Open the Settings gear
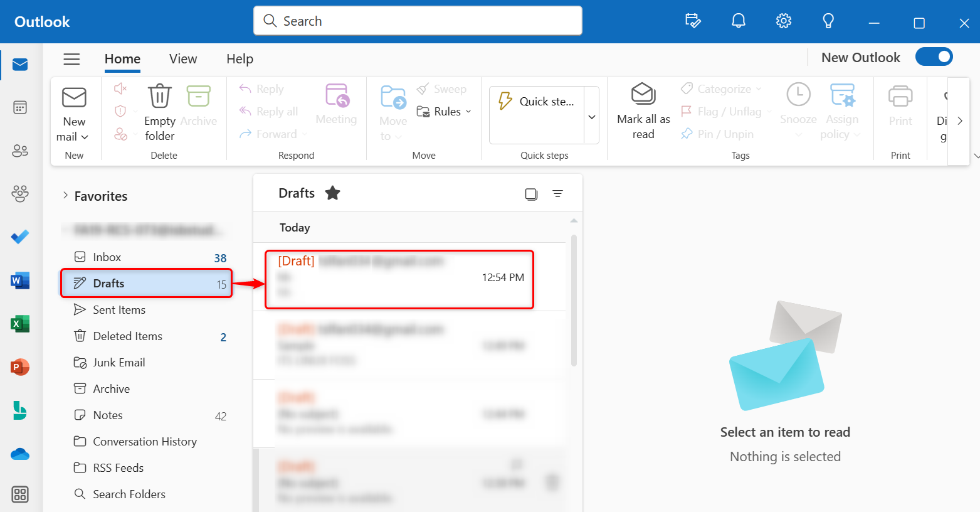 (784, 21)
